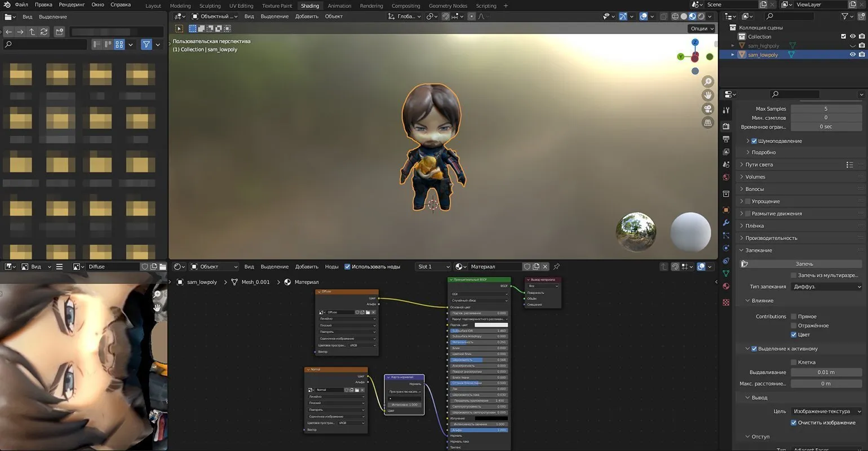This screenshot has height=451, width=868.
Task: Click the create new folder icon in file browser
Action: click(59, 32)
